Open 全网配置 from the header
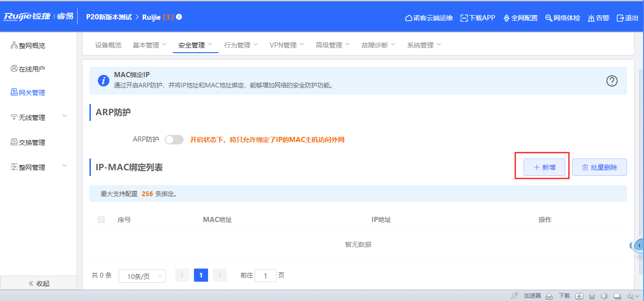The height and width of the screenshot is (301, 644). [x=520, y=18]
